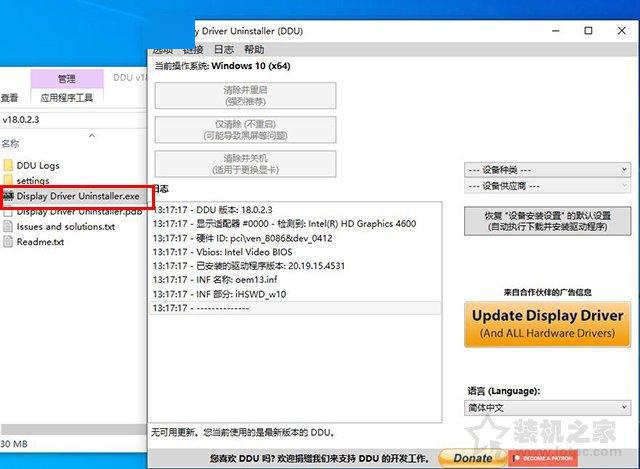Select Issues and solutions.txt file icon

(x=8, y=227)
